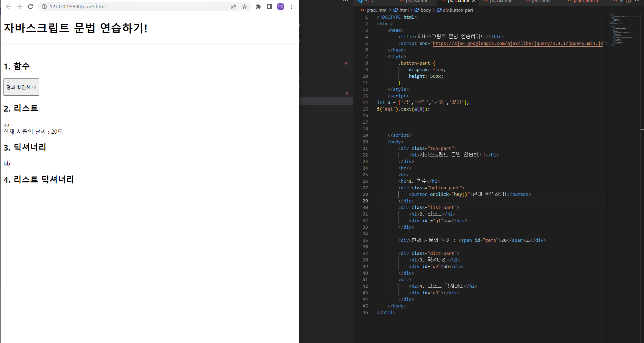
Task: Open the Chrome extensions puzzle menu
Action: pyautogui.click(x=258, y=7)
